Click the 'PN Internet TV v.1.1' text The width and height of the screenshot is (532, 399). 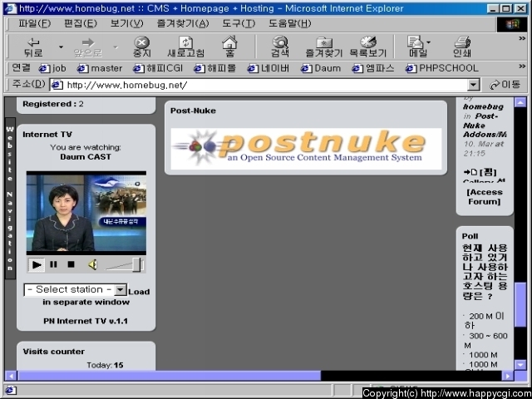(x=86, y=321)
